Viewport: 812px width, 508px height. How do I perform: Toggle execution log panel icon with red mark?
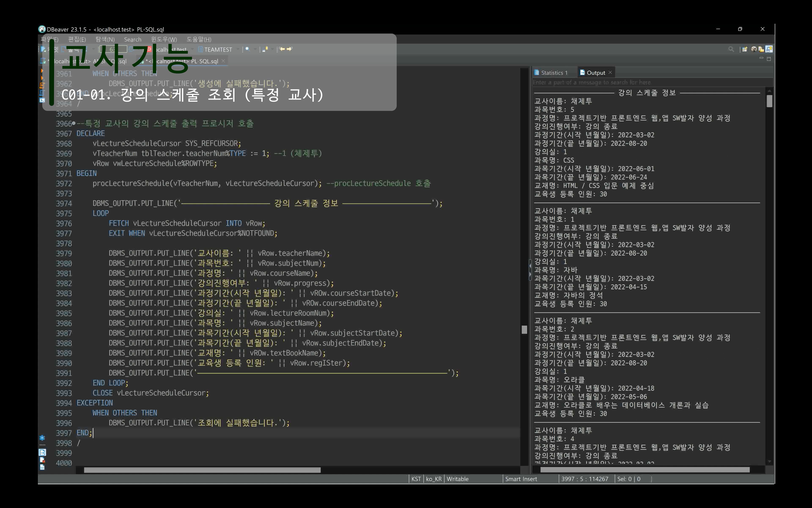(42, 460)
